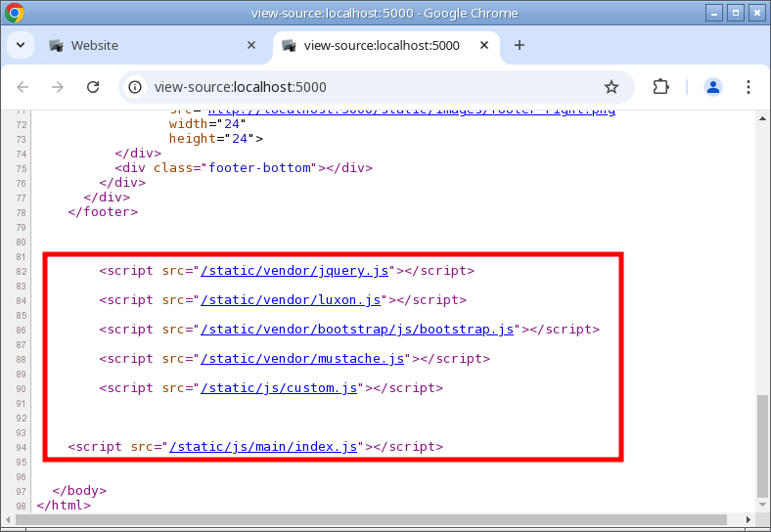Open the /static/vendor/mustache.js link
The image size is (771, 532).
(302, 359)
